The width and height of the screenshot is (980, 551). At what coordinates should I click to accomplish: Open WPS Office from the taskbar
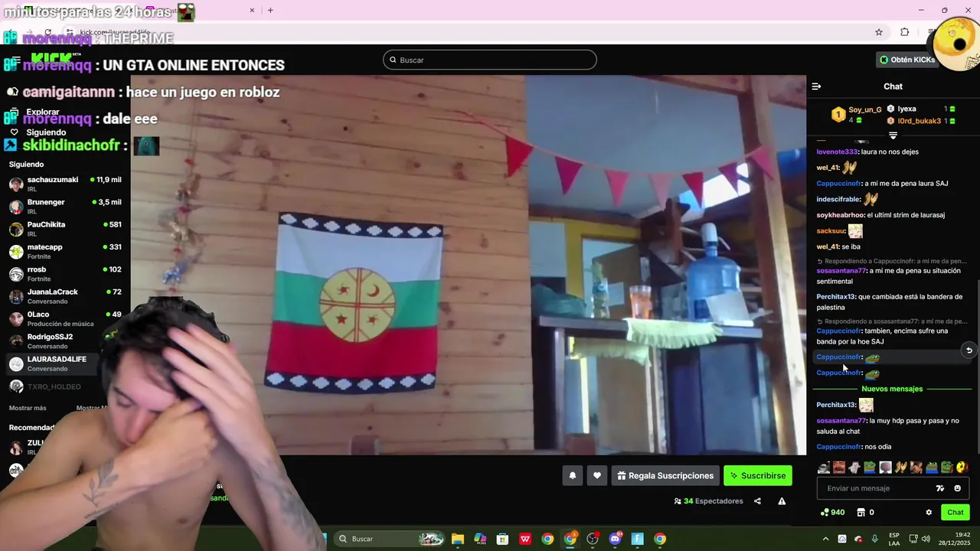pos(525,539)
